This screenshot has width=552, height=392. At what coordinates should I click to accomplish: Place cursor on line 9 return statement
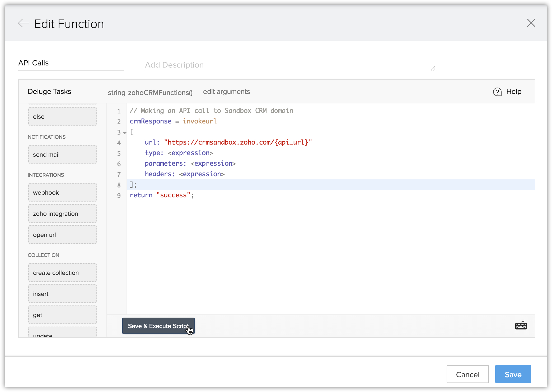pyautogui.click(x=162, y=195)
